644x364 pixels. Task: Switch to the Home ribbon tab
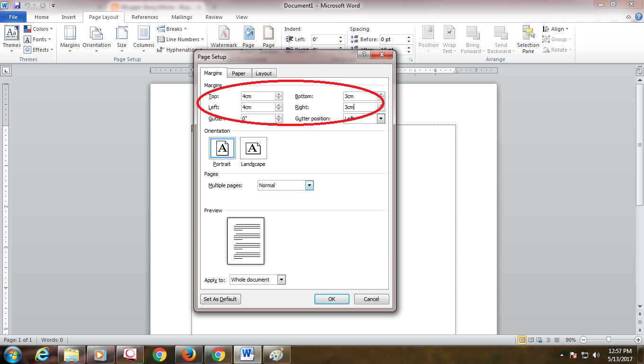[42, 17]
